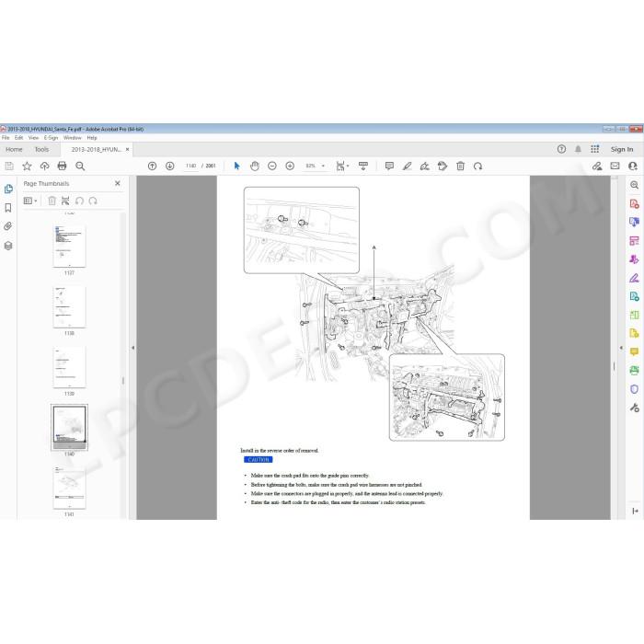Image resolution: width=644 pixels, height=644 pixels.
Task: Rotate page clockwise in main toolbar
Action: [x=477, y=166]
